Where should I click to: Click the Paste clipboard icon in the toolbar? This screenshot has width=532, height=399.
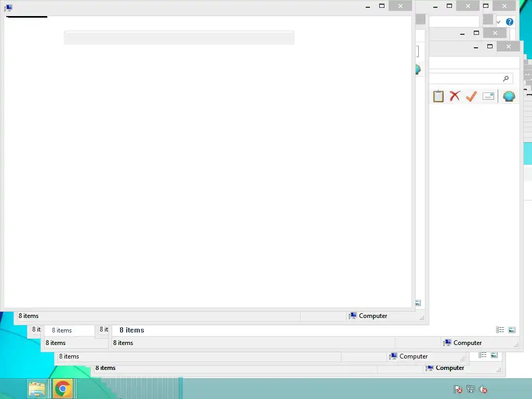pyautogui.click(x=438, y=96)
